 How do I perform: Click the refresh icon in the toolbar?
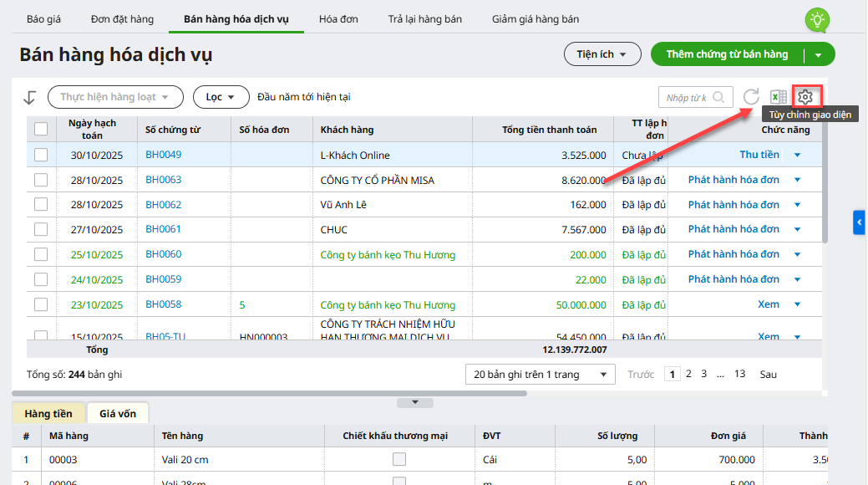[x=751, y=97]
